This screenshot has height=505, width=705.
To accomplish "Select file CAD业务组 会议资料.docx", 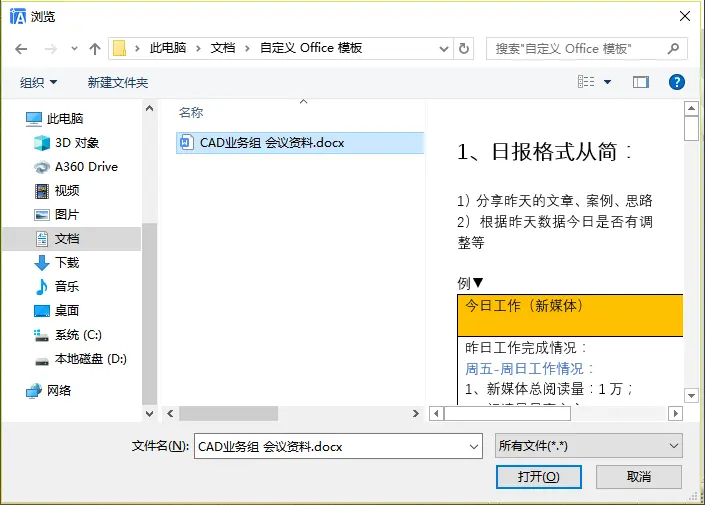I will coord(300,143).
